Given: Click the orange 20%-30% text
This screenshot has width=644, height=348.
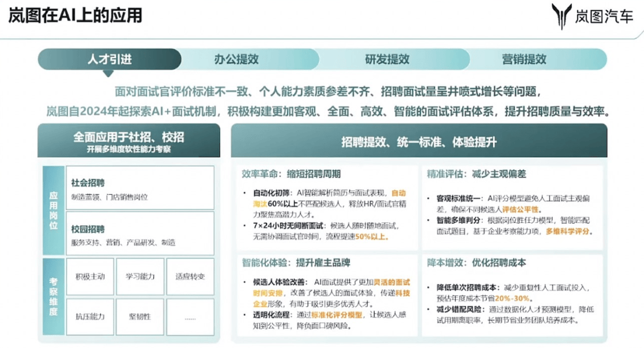Looking at the screenshot, I should coord(512,299).
